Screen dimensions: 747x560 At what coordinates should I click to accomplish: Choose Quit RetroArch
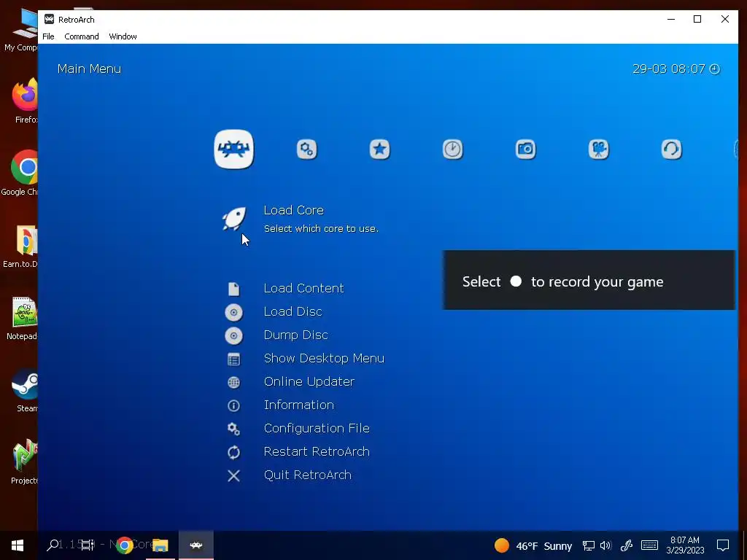pos(308,475)
